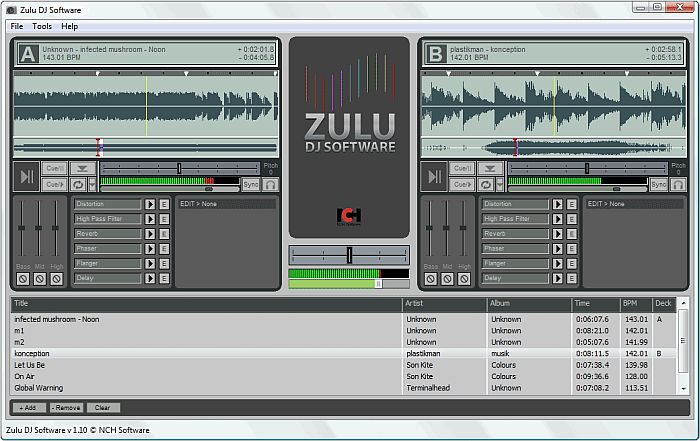Toggle the Bass kill button on deck A
The height and width of the screenshot is (441, 700).
pyautogui.click(x=23, y=279)
